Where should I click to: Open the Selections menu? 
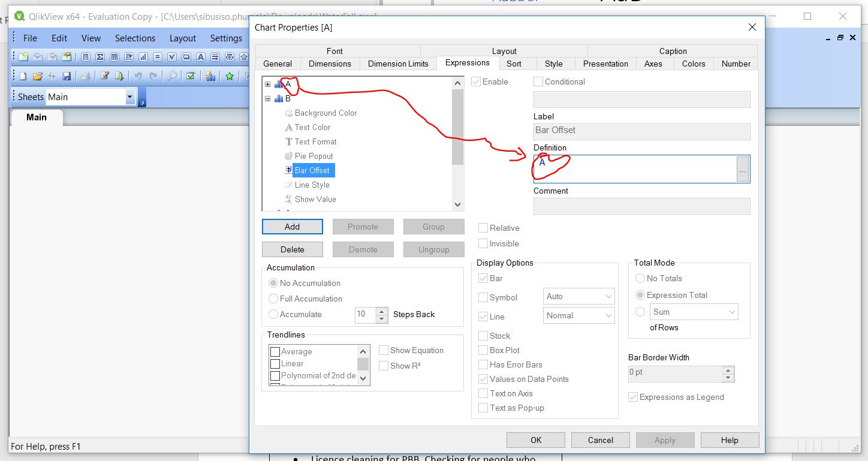pos(135,38)
